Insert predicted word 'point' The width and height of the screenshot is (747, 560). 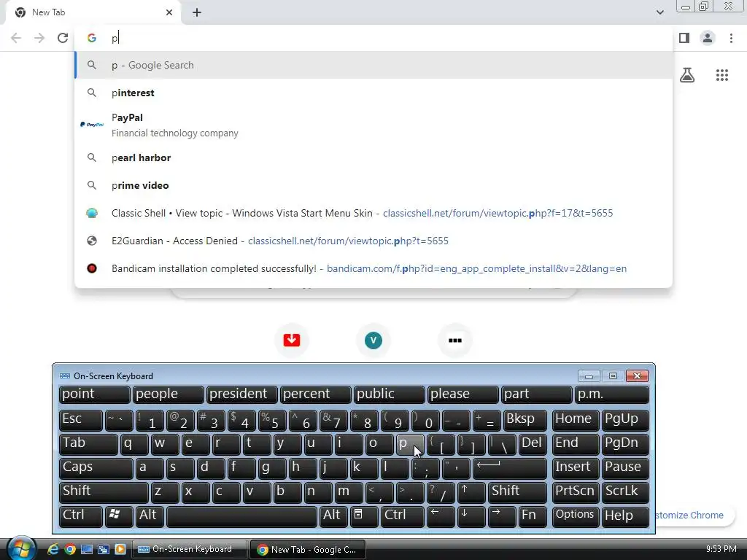click(x=94, y=394)
